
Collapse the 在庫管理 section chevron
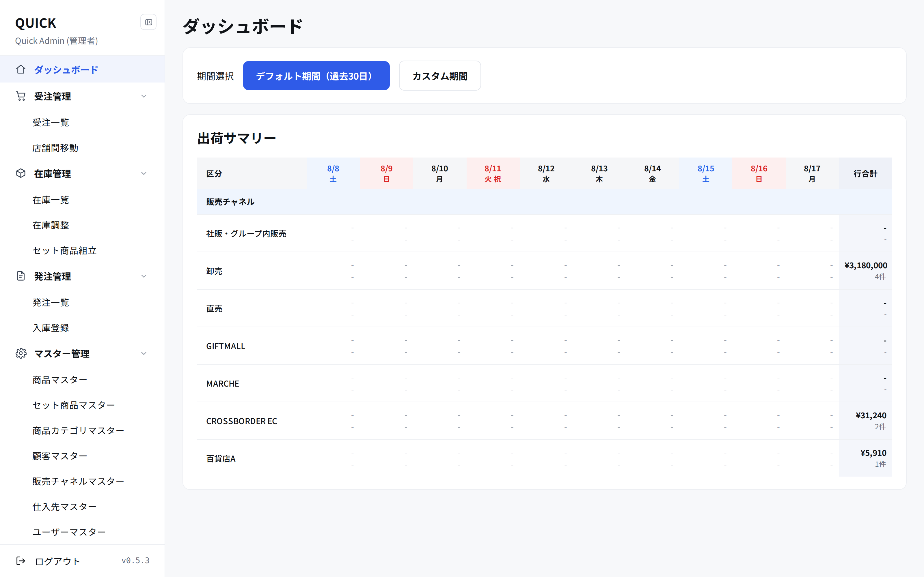144,173
